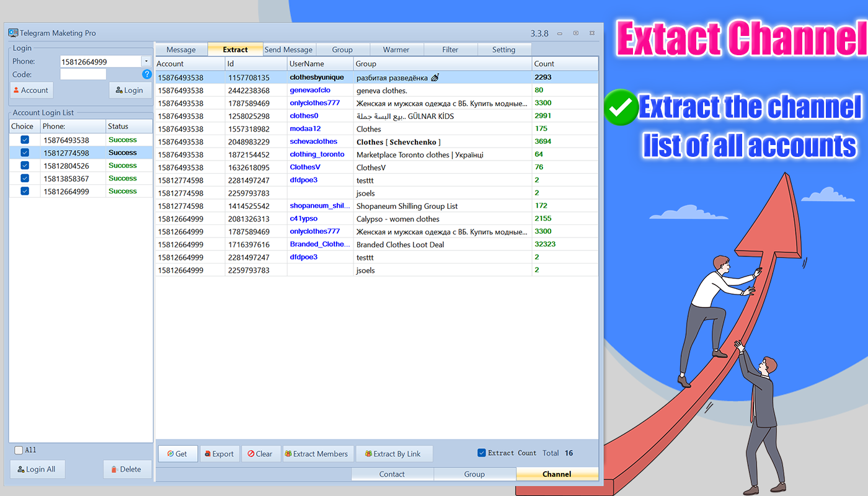This screenshot has width=868, height=496.
Task: Click the modaa12 username
Action: (305, 129)
